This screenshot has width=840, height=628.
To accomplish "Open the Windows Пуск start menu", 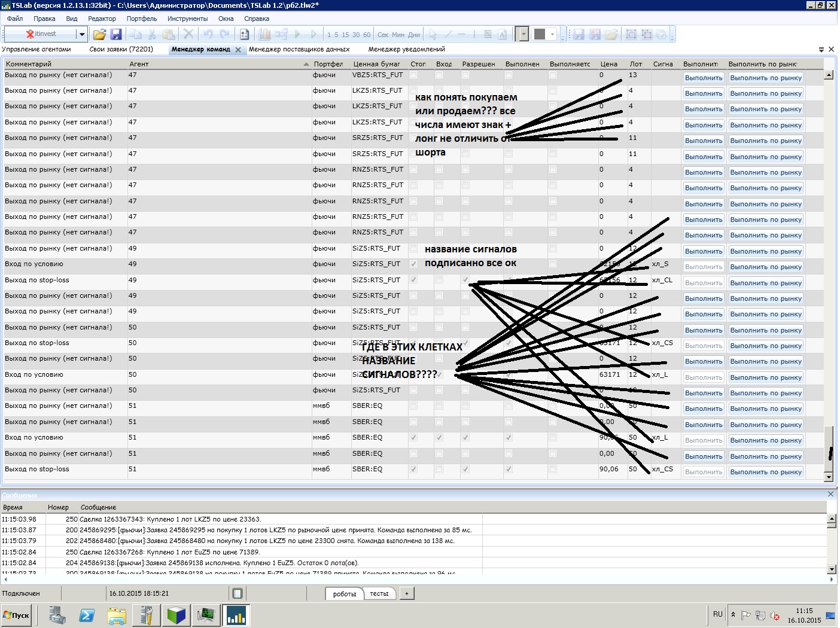I will pyautogui.click(x=17, y=615).
